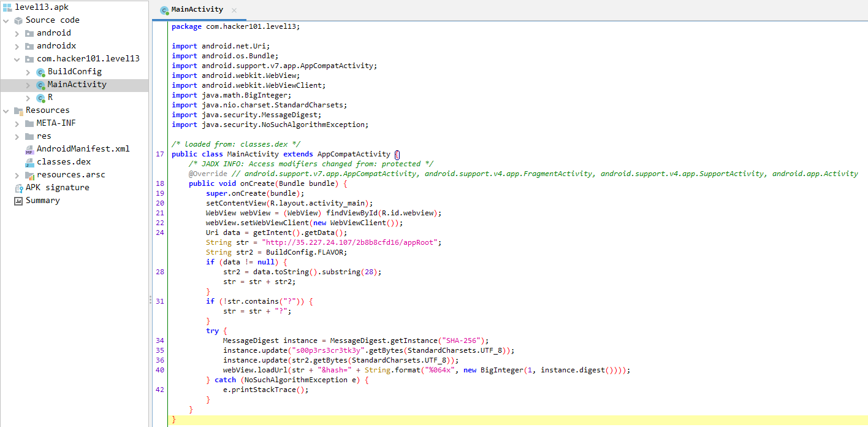
Task: Click the AndroidManifest.xml file icon
Action: [x=29, y=149]
